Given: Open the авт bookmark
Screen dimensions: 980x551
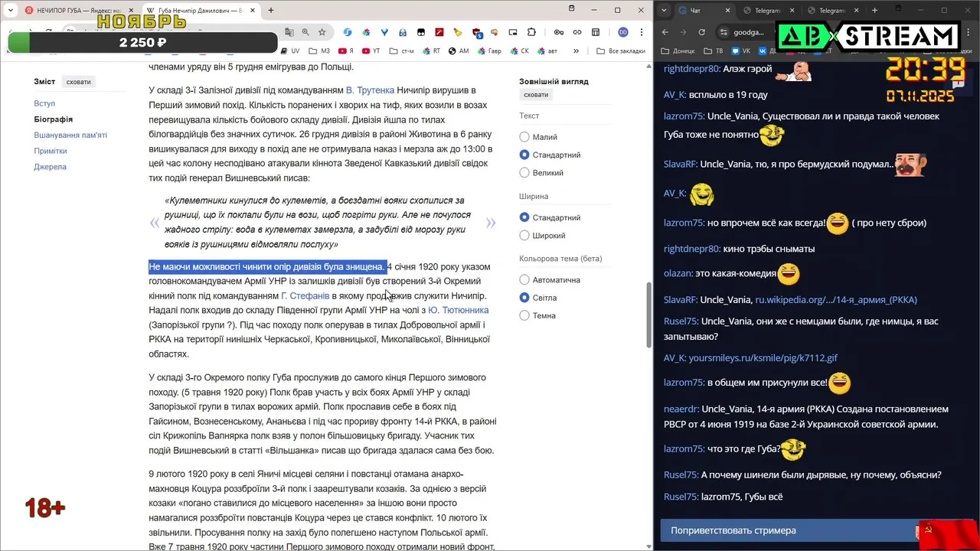Looking at the screenshot, I should click(547, 51).
